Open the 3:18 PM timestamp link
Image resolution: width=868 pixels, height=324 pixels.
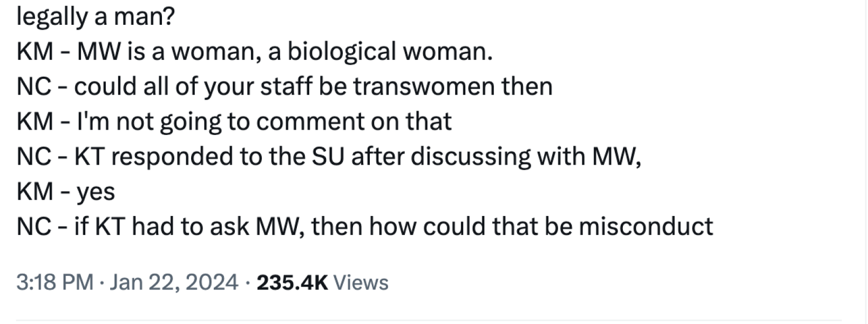click(55, 282)
